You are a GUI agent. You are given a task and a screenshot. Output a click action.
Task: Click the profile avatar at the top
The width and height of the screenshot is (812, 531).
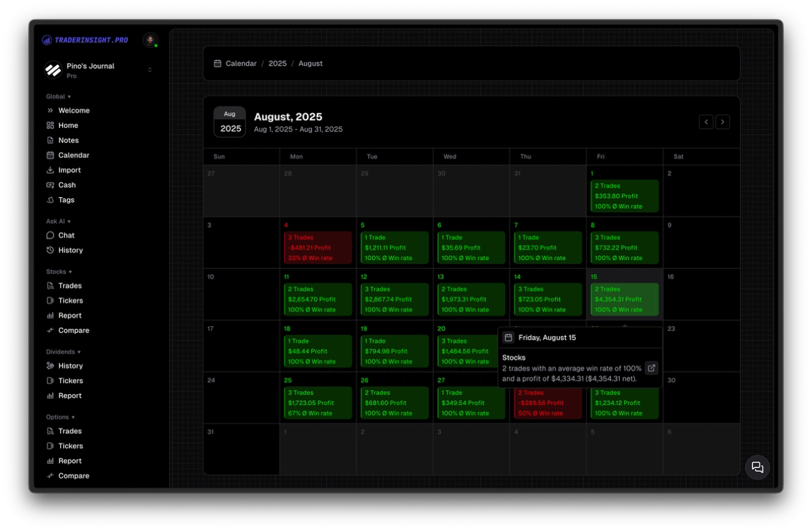click(150, 40)
